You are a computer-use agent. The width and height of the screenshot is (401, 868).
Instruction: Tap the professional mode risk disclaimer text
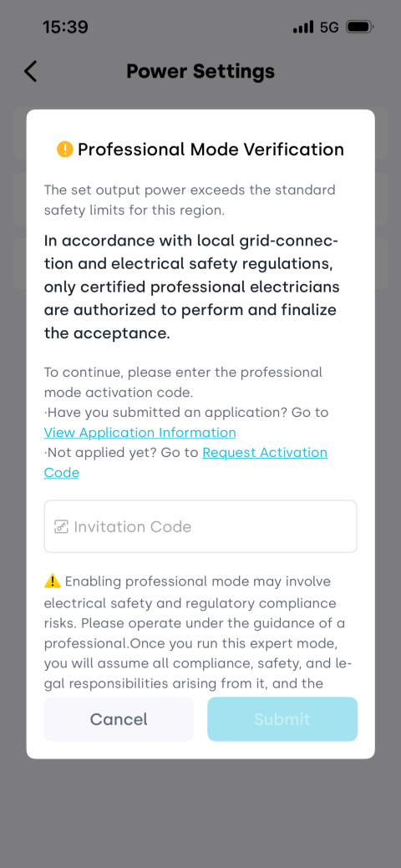(x=195, y=632)
